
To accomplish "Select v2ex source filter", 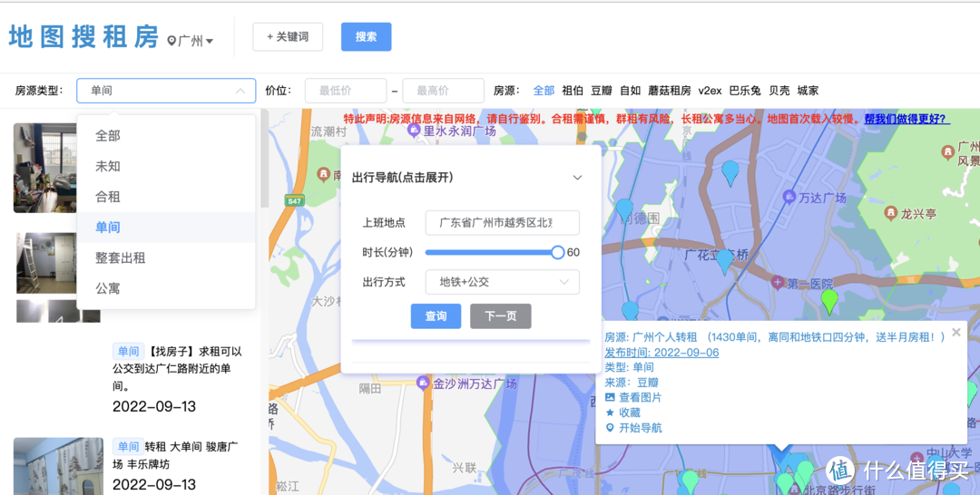I will [710, 91].
